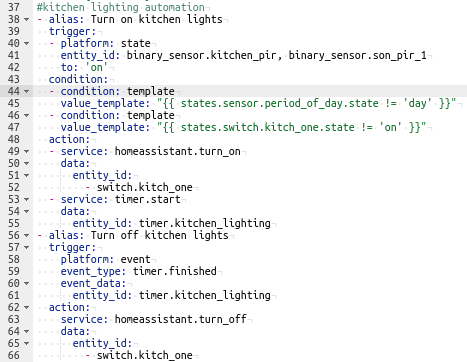
Task: Collapse the Turn off kitchen lights alias
Action: 27,235
